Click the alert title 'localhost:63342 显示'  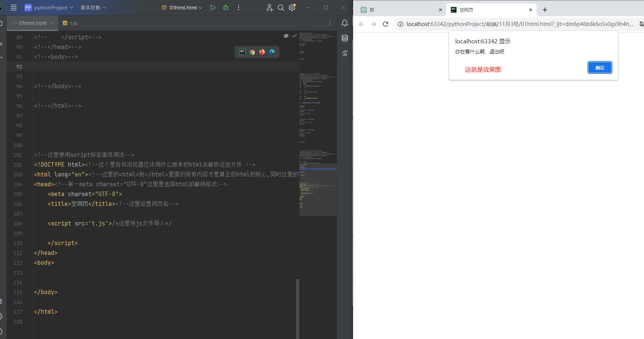click(483, 41)
